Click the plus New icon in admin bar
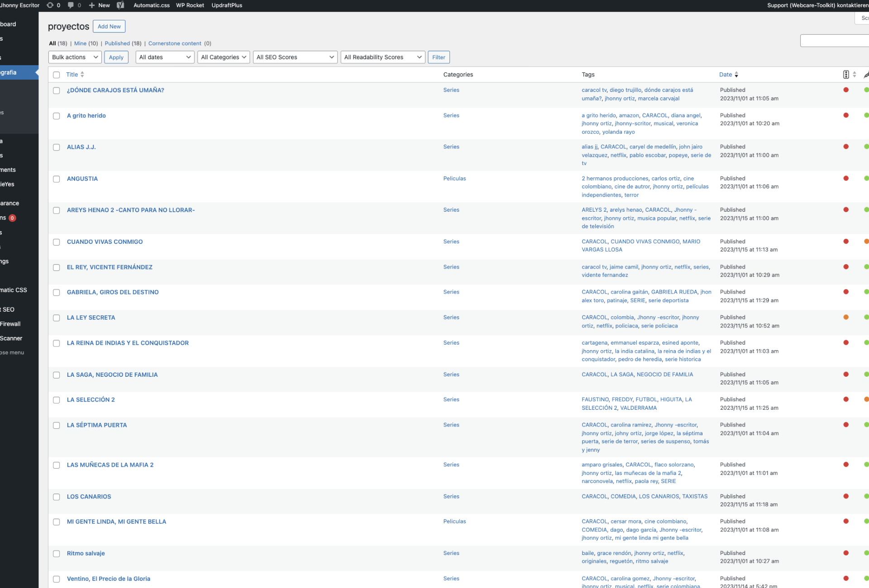Viewport: 869px width, 588px height. (92, 5)
